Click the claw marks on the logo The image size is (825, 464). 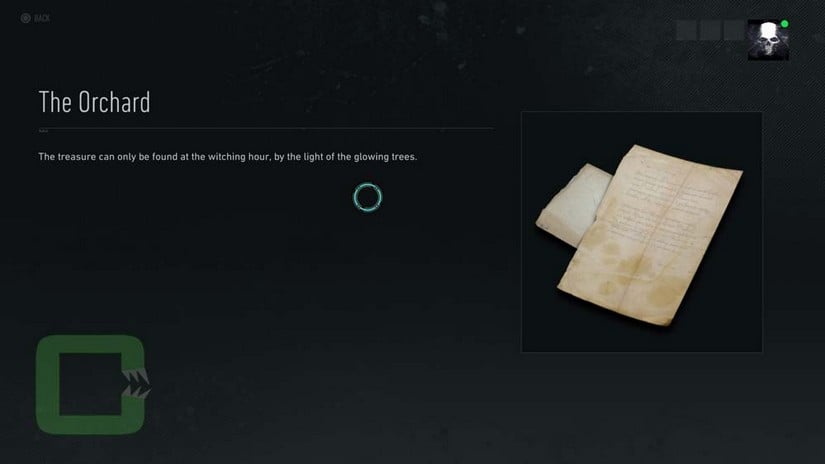136,384
